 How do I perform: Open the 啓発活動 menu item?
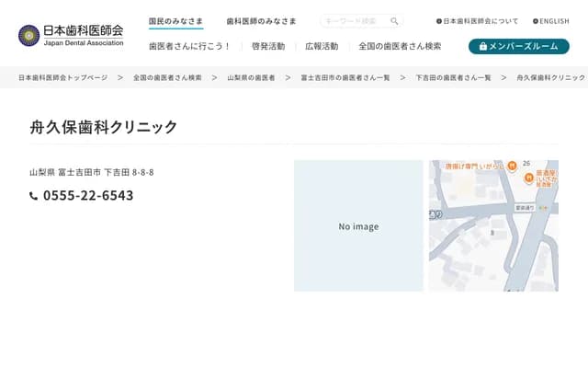pos(267,46)
